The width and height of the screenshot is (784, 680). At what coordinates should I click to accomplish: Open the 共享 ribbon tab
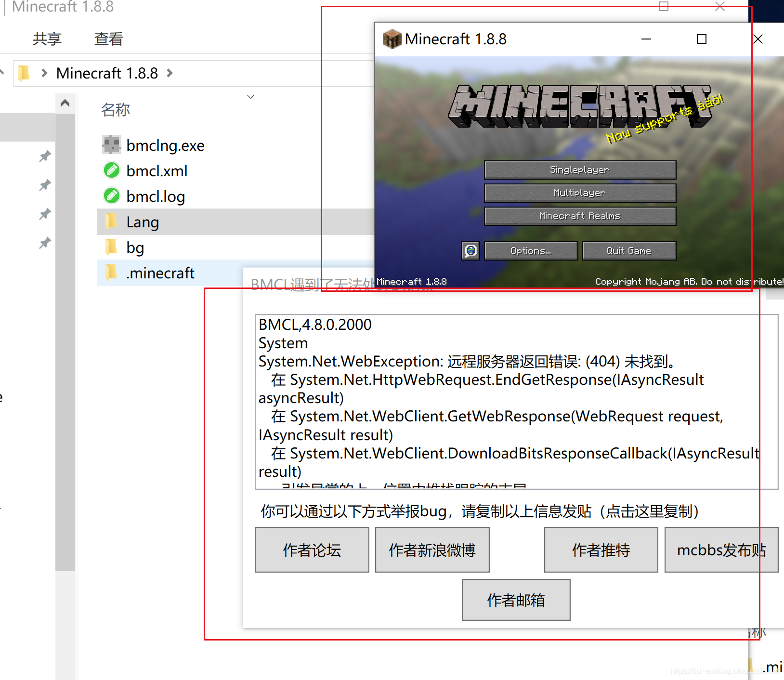point(47,39)
